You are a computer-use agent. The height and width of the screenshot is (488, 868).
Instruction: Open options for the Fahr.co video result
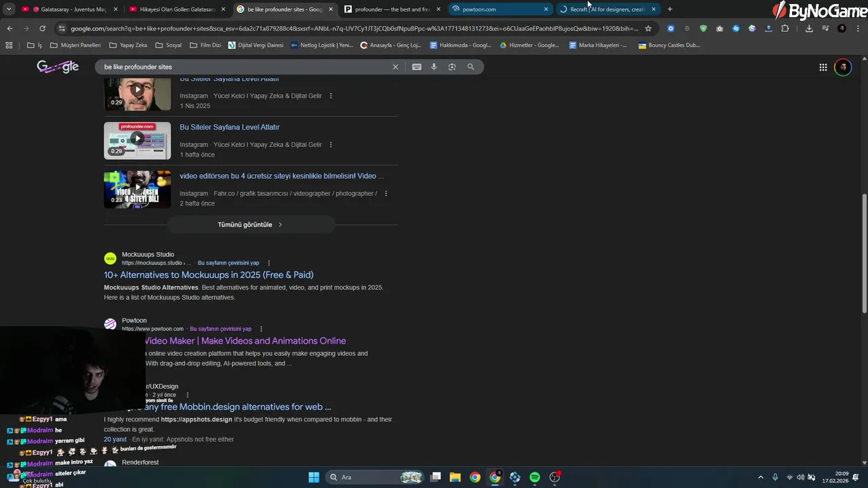tap(386, 193)
